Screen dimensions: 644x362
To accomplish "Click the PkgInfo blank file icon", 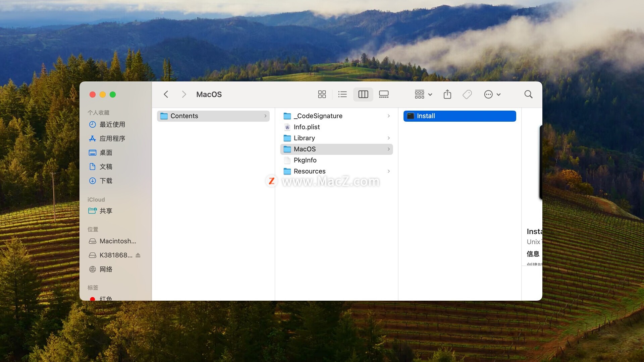I will (x=287, y=160).
